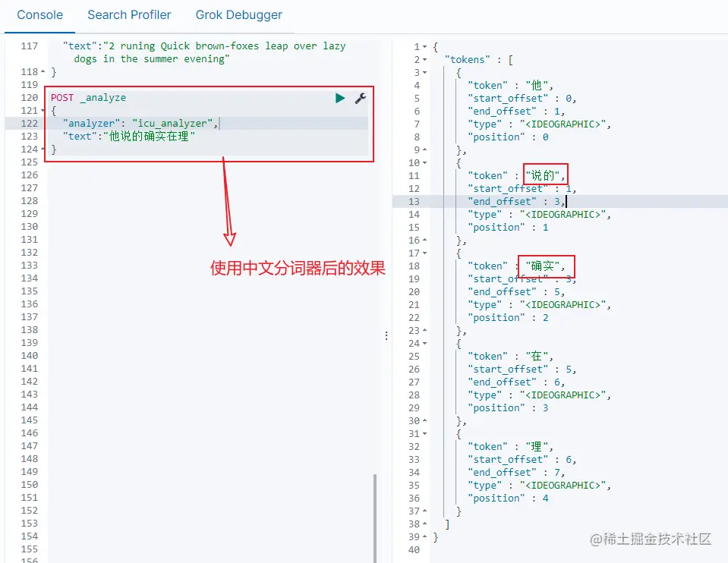This screenshot has height=563, width=728.
Task: Collapse first token object at line 3
Action: pyautogui.click(x=424, y=73)
